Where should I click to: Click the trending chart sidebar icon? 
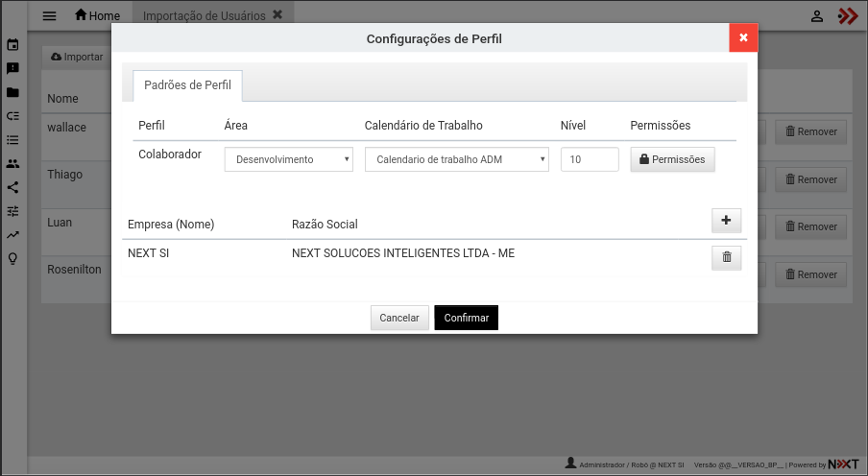coord(12,234)
